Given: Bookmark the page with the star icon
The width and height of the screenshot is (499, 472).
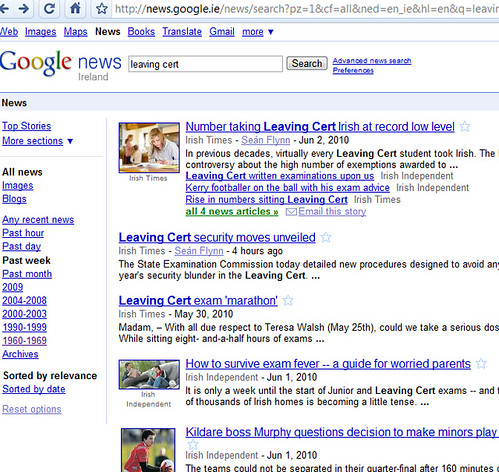Looking at the screenshot, I should (102, 8).
